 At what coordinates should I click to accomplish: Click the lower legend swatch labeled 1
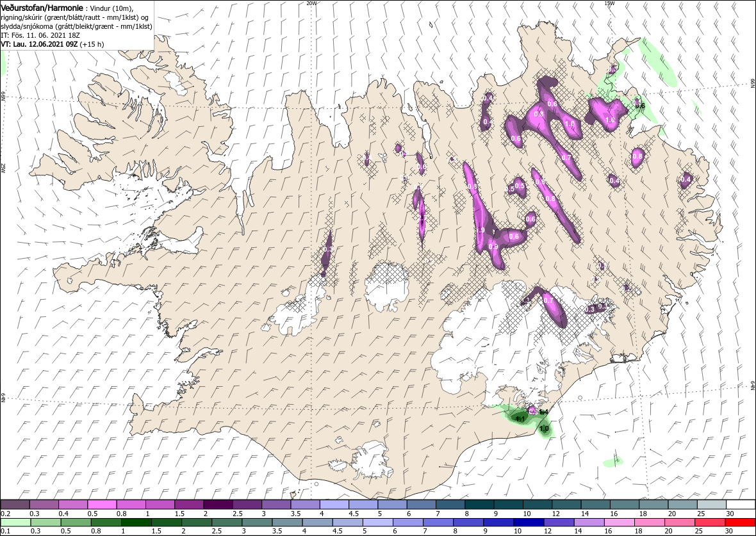click(136, 523)
